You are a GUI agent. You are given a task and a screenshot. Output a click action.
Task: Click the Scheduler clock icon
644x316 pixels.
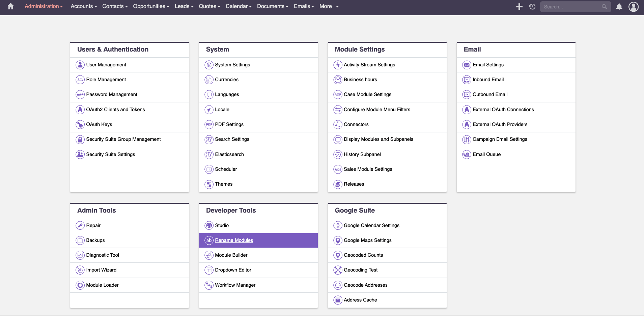[209, 169]
